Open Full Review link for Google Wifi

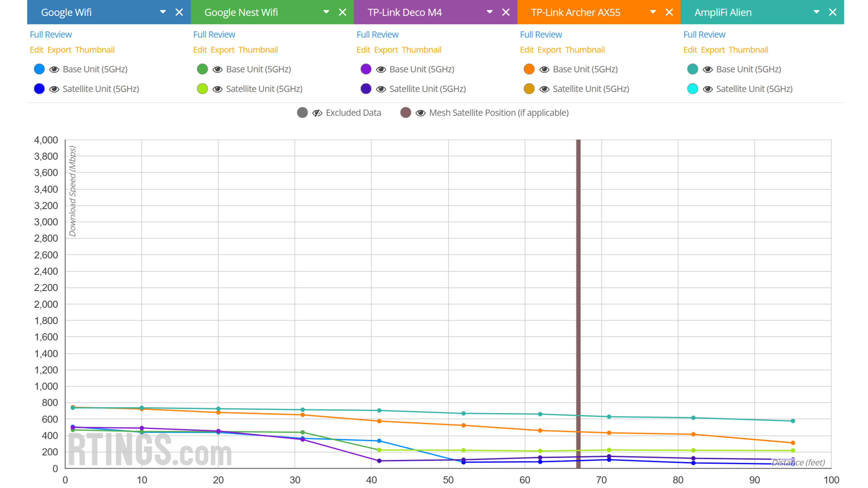click(51, 34)
